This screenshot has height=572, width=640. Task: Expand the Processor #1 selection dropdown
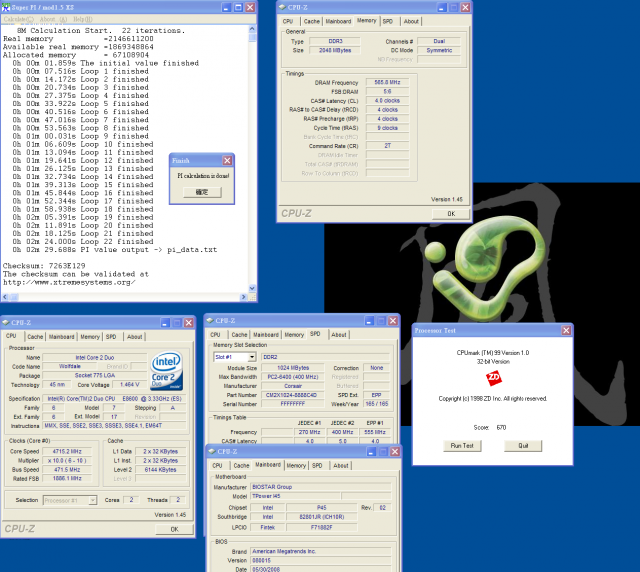[93, 500]
